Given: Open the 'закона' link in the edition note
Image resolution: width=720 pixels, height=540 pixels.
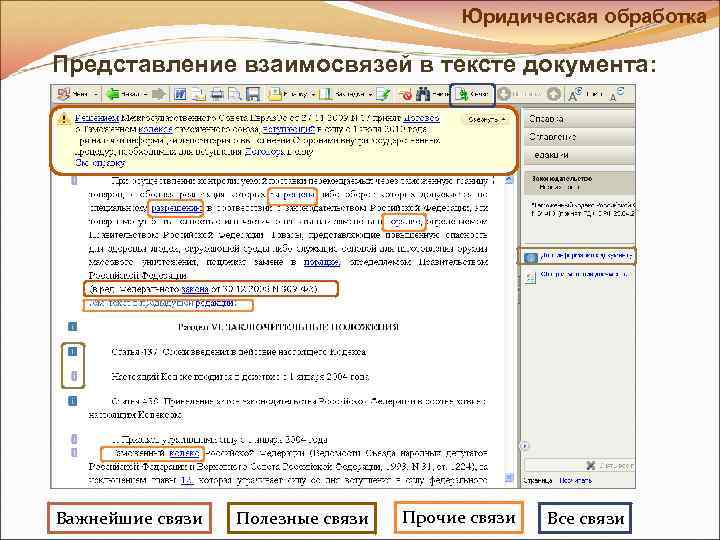Looking at the screenshot, I should point(195,289).
